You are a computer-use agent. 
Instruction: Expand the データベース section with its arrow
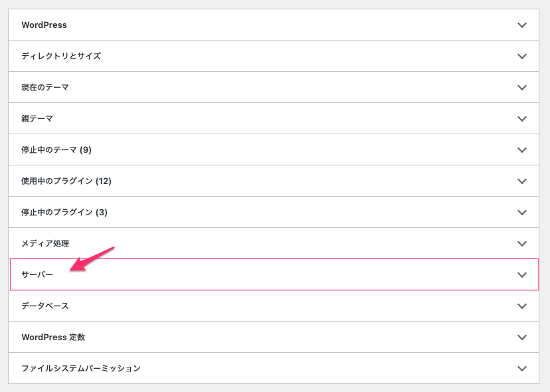(522, 306)
